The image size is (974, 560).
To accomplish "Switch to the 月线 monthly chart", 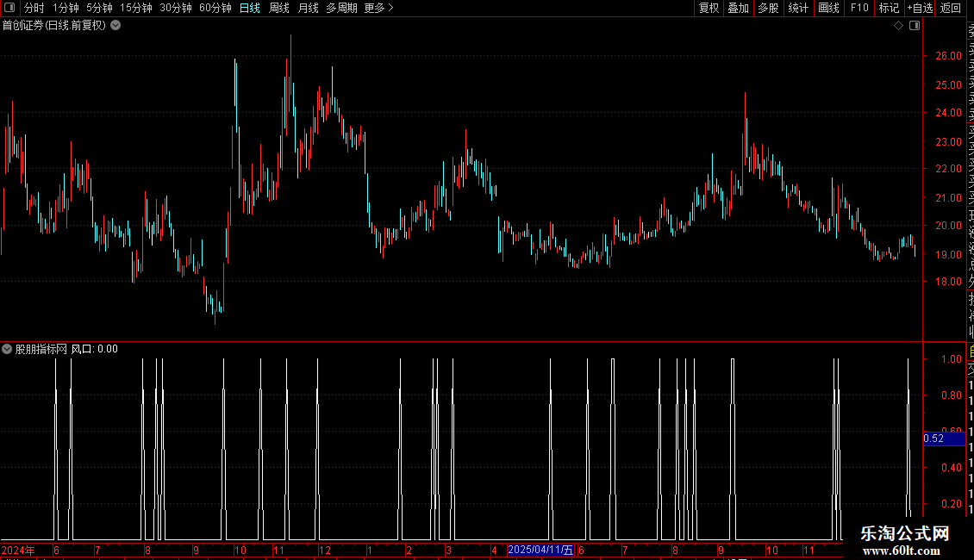I will [308, 8].
